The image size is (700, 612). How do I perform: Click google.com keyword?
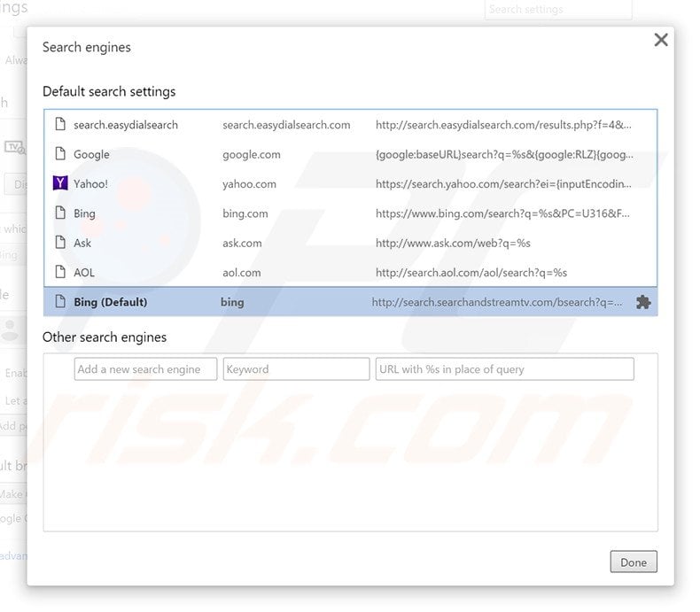click(252, 154)
